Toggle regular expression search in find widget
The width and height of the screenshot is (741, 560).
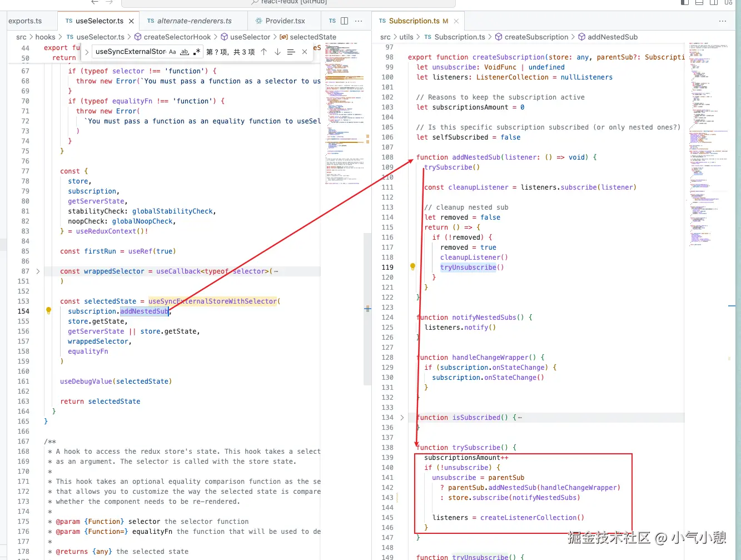(x=197, y=52)
